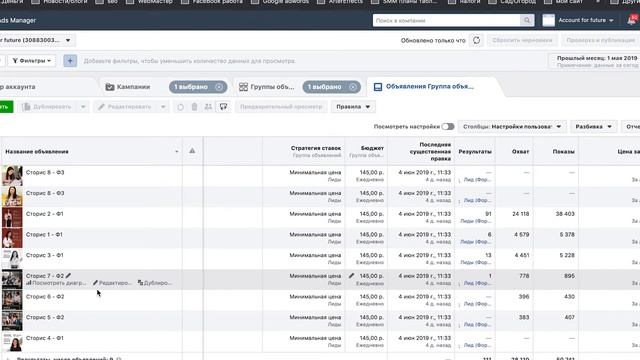Click the Проверка и публикация button
Viewport: 640px width, 360px height.
[600, 40]
